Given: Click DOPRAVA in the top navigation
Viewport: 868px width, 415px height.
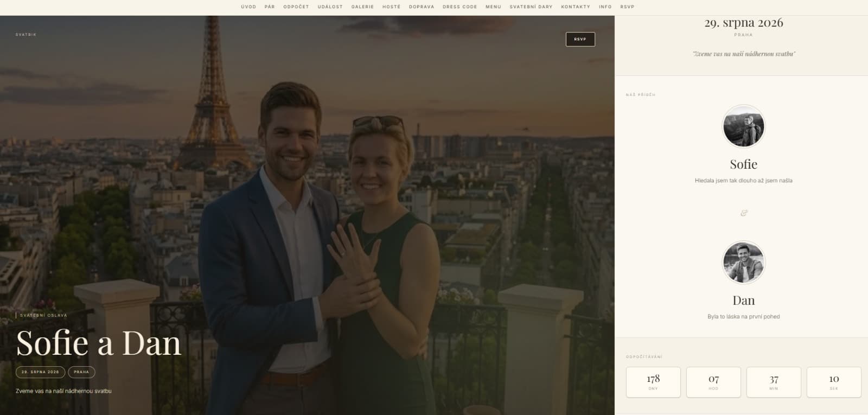Looking at the screenshot, I should [x=422, y=7].
